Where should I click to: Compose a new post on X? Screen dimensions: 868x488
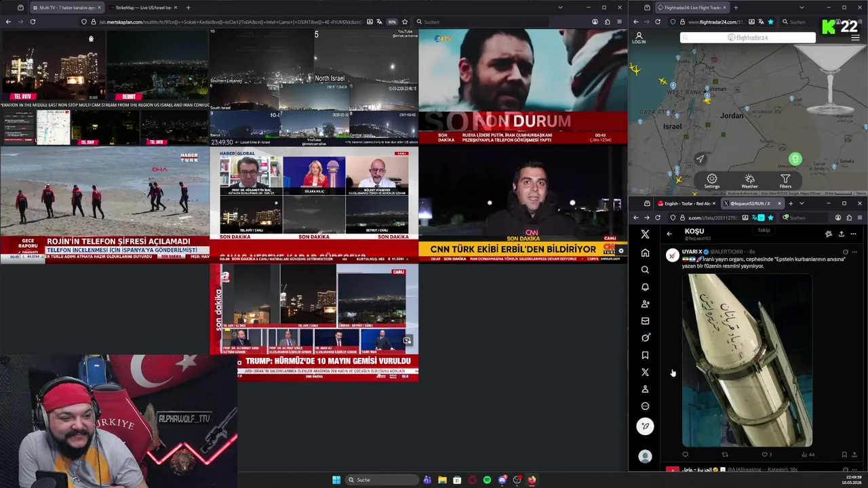[x=645, y=426]
